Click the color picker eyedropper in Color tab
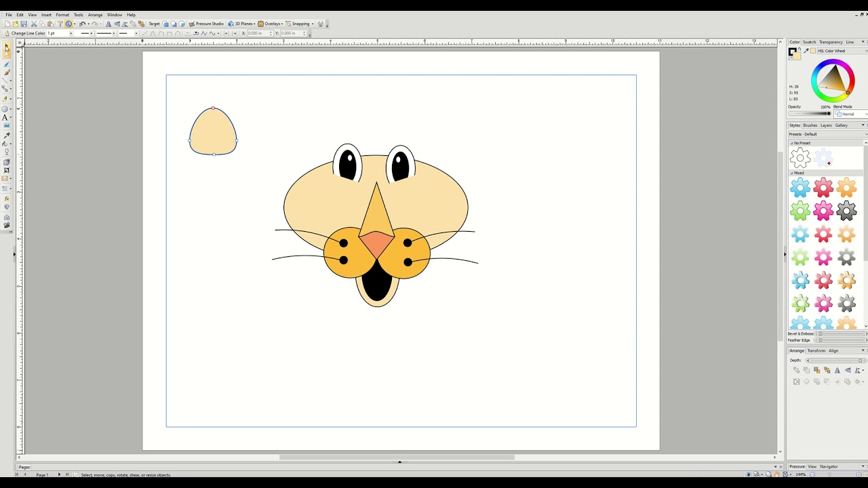Screen dimensions: 868x488 click(x=808, y=51)
